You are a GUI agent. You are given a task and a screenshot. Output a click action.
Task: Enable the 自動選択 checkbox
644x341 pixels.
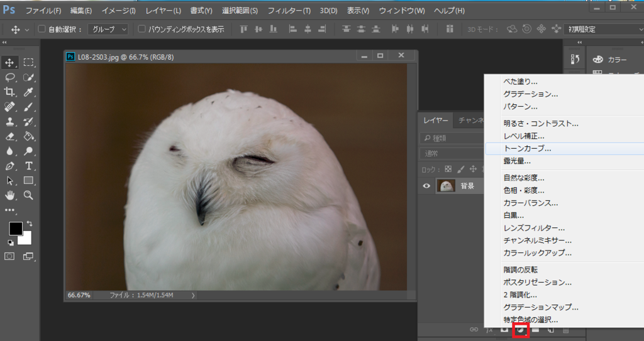42,29
